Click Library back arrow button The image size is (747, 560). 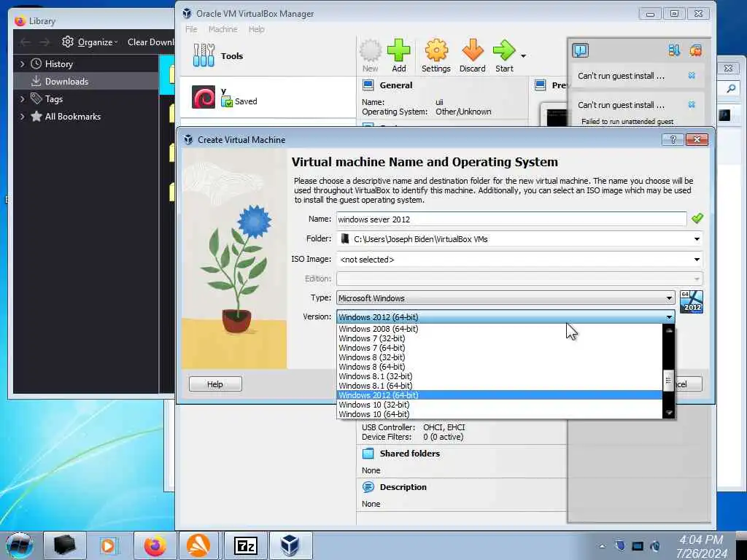click(x=25, y=42)
